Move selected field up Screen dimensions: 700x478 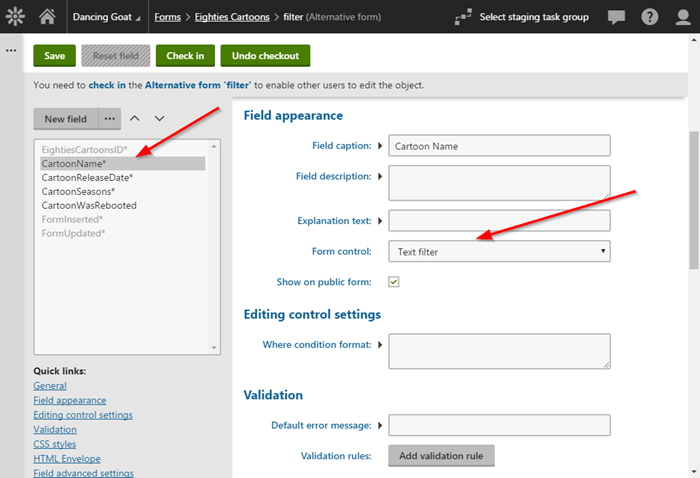[134, 118]
